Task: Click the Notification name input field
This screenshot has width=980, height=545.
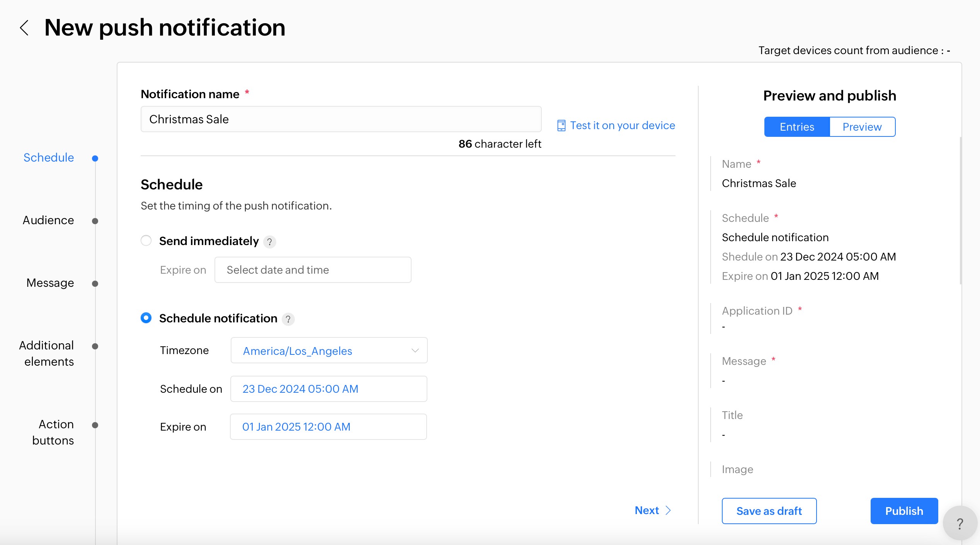Action: pyautogui.click(x=341, y=119)
